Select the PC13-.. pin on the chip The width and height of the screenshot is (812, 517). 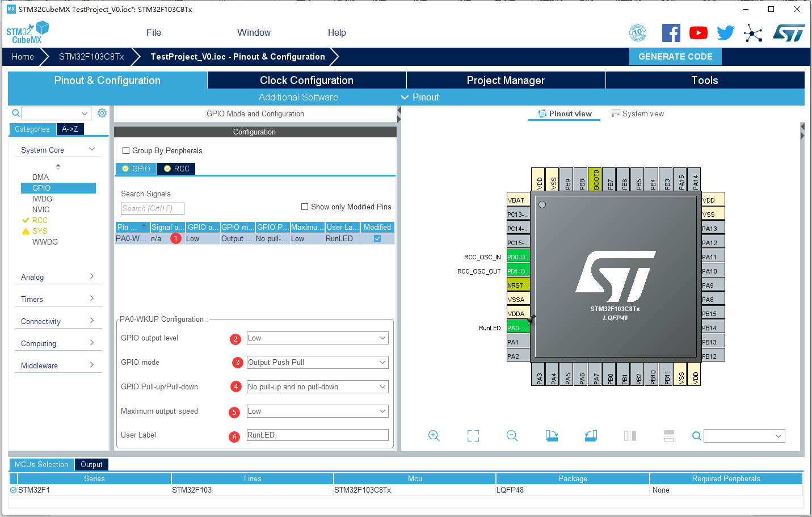(518, 214)
